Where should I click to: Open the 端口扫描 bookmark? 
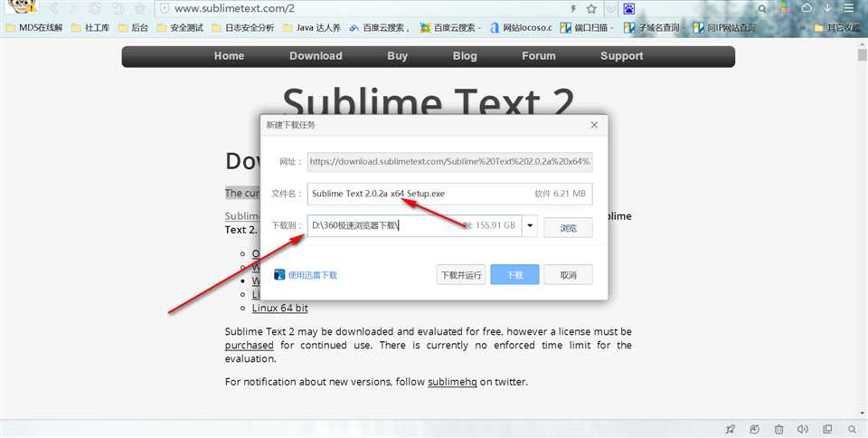coord(587,27)
